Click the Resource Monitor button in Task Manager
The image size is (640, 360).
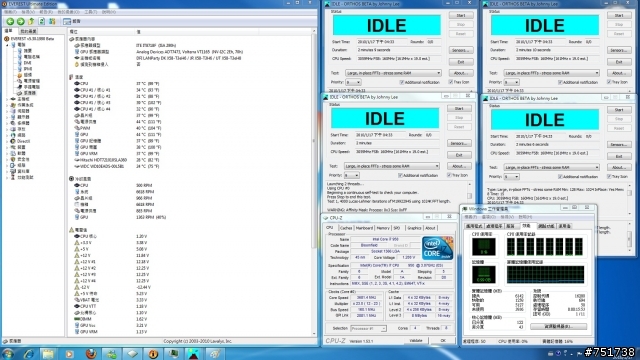pyautogui.click(x=558, y=327)
